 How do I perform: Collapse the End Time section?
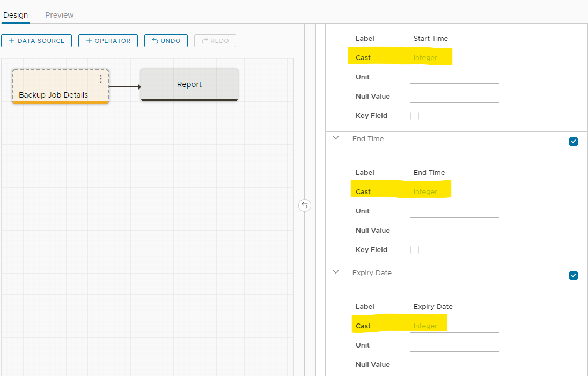[336, 138]
